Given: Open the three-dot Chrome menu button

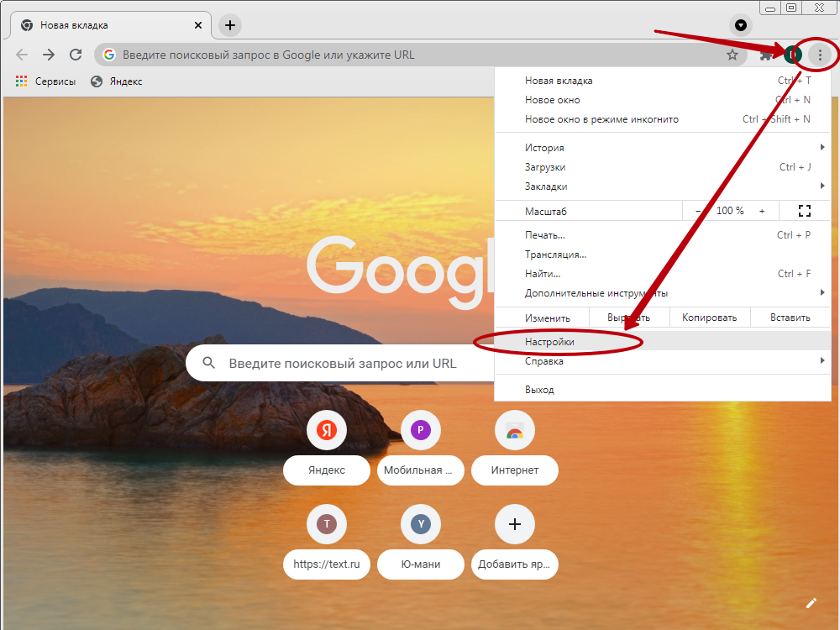Looking at the screenshot, I should coord(820,55).
